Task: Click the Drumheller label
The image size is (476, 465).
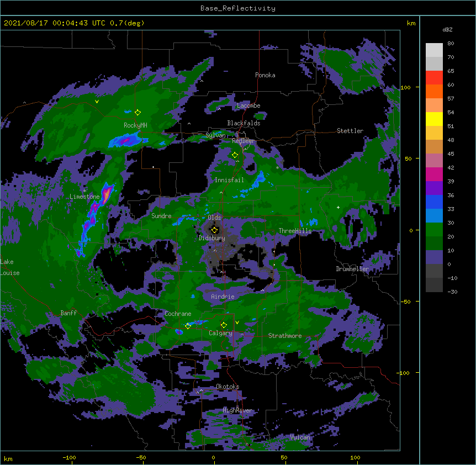Action: click(352, 269)
